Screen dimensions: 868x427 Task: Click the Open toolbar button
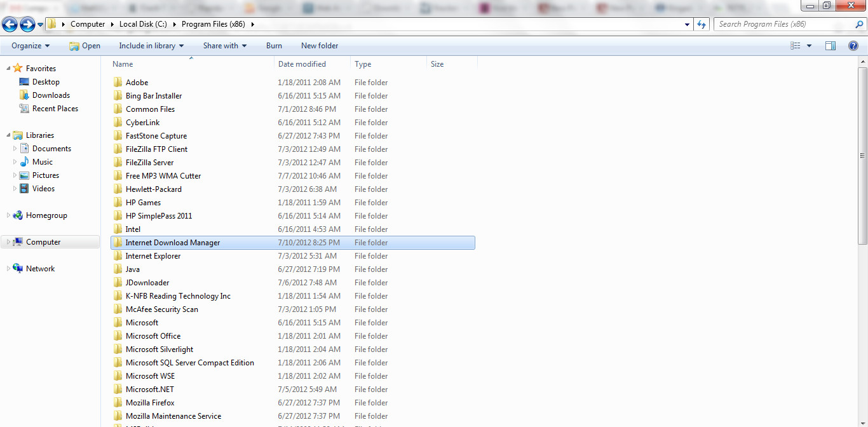[x=85, y=46]
